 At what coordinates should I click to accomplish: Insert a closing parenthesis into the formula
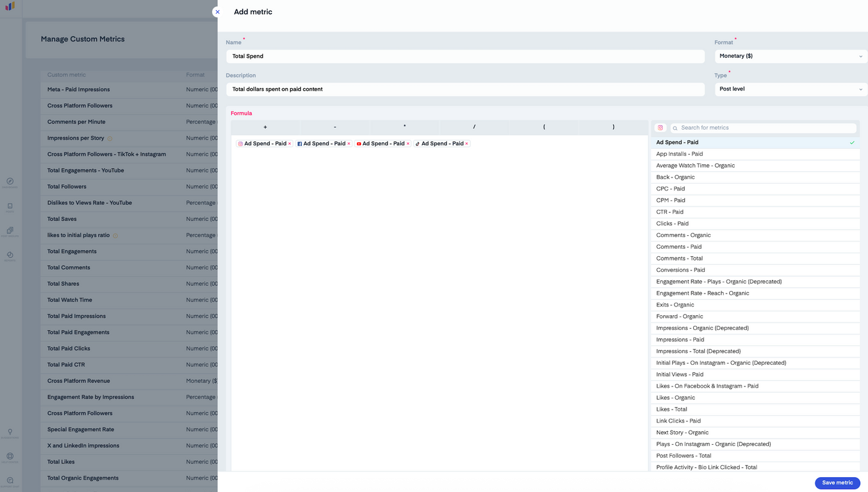(613, 127)
